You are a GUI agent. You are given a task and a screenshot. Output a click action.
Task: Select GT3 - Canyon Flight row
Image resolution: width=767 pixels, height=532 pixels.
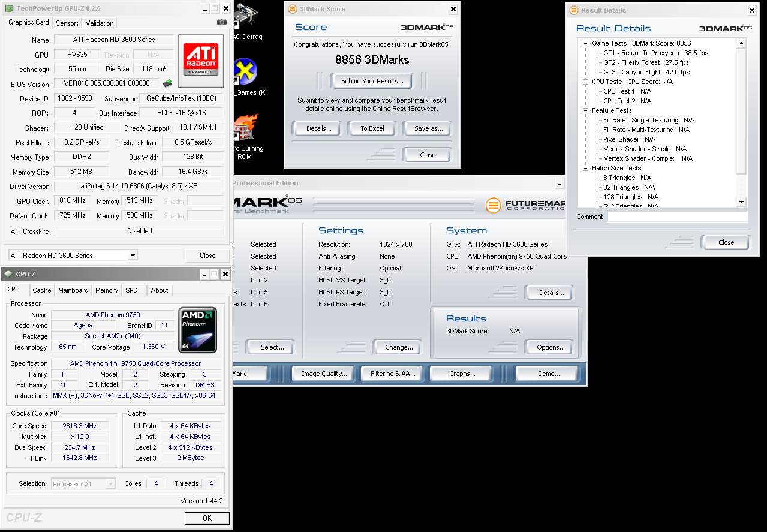[x=646, y=72]
